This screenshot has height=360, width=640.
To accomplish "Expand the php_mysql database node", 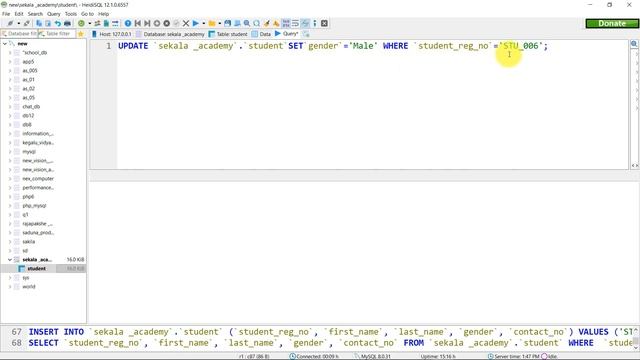I will (x=10, y=206).
